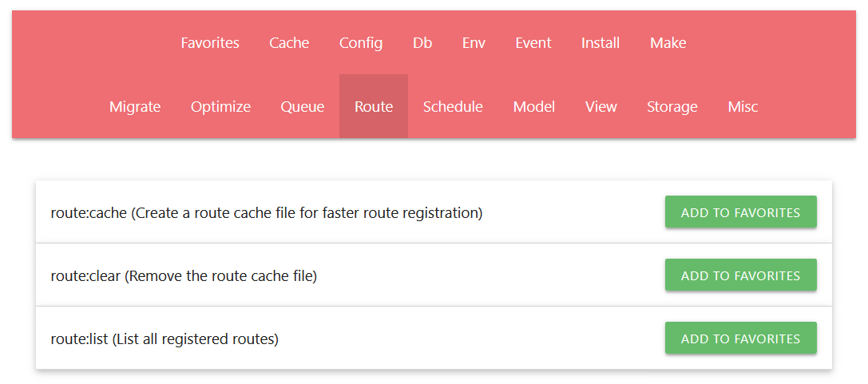Open the Model tab
This screenshot has height=384, width=868.
pos(534,107)
